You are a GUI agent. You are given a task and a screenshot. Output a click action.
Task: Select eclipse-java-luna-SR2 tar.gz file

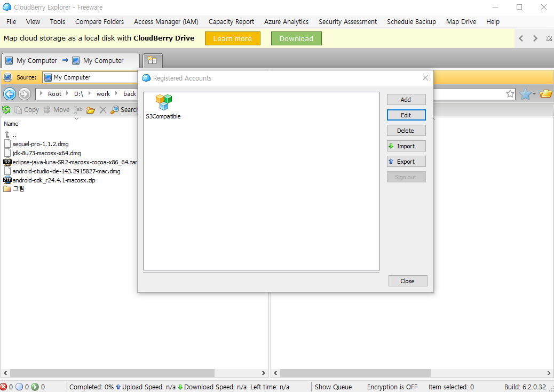70,162
